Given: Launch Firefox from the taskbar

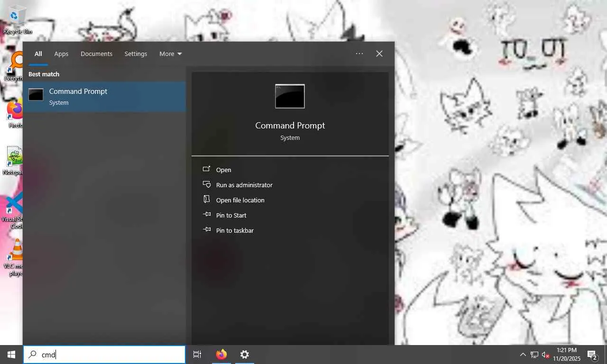Looking at the screenshot, I should pos(221,355).
